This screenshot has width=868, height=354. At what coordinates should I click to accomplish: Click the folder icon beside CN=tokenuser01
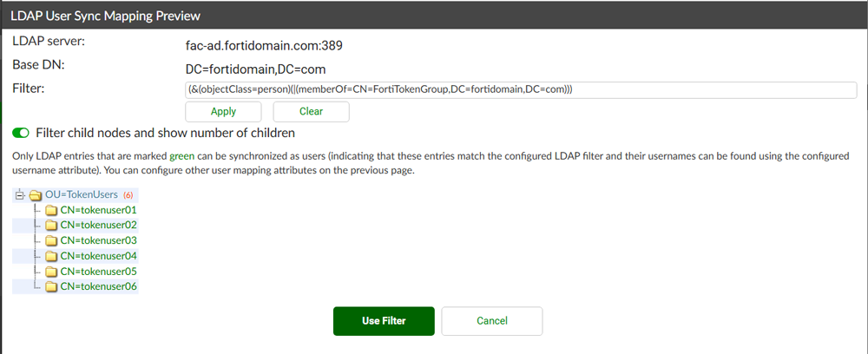(x=51, y=210)
